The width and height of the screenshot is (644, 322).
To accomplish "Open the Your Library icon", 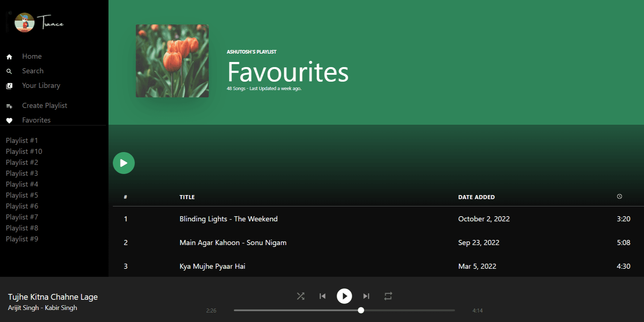I will [9, 86].
